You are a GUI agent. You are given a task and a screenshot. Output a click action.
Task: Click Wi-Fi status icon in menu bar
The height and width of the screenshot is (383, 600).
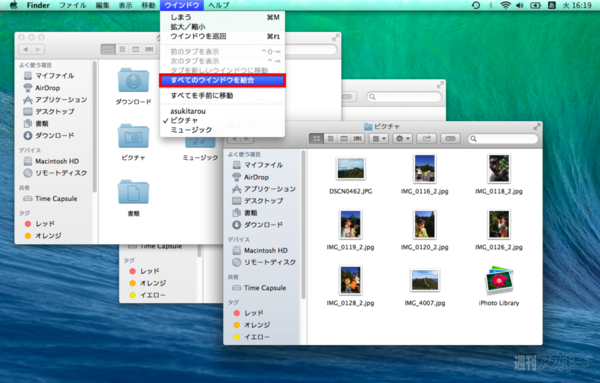[505, 5]
